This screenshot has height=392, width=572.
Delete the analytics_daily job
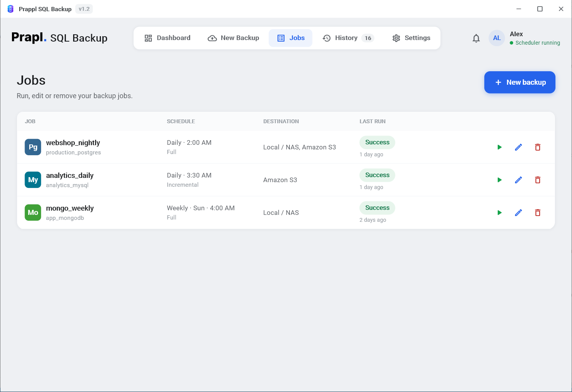(538, 180)
